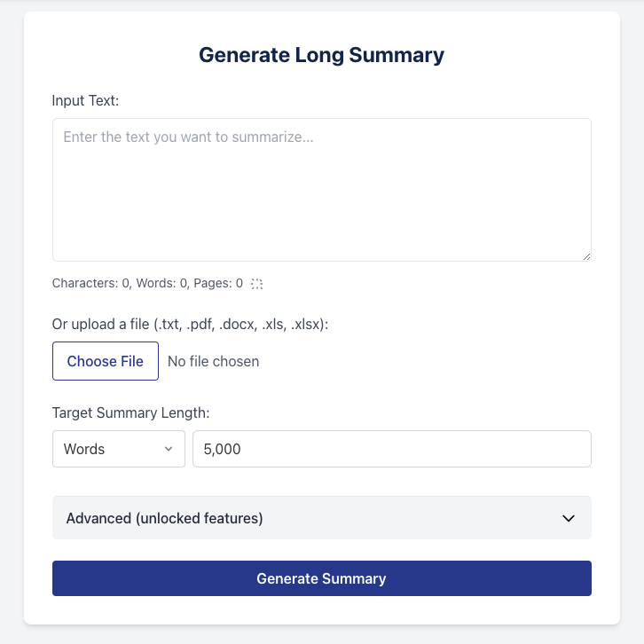Click the chevron arrow on the Advanced section
Screen dimensions: 644x644
(x=569, y=518)
